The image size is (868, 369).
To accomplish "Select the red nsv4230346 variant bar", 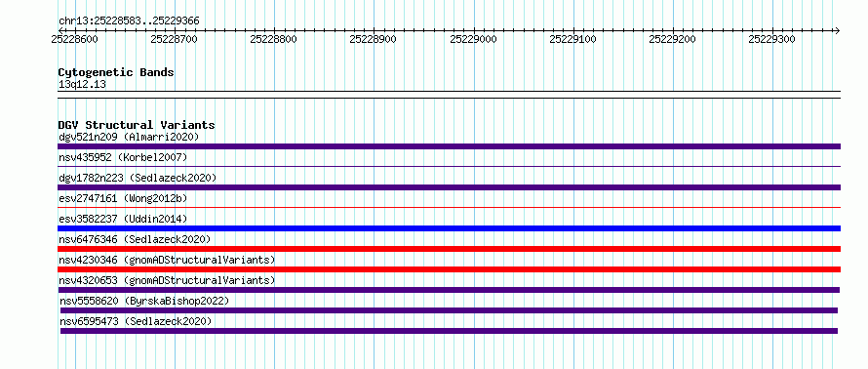I will point(449,269).
